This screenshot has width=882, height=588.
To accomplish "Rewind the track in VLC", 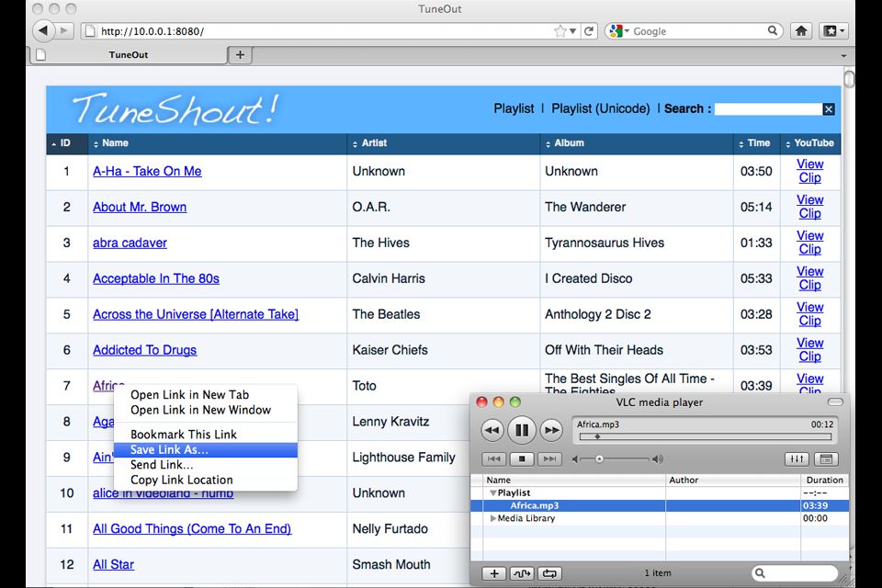I will coord(492,431).
